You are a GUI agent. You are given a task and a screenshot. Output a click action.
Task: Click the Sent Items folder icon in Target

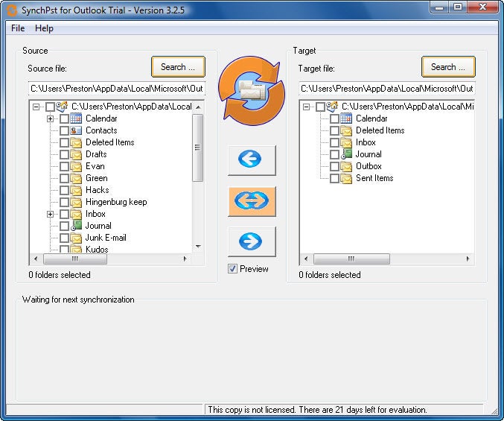click(346, 178)
